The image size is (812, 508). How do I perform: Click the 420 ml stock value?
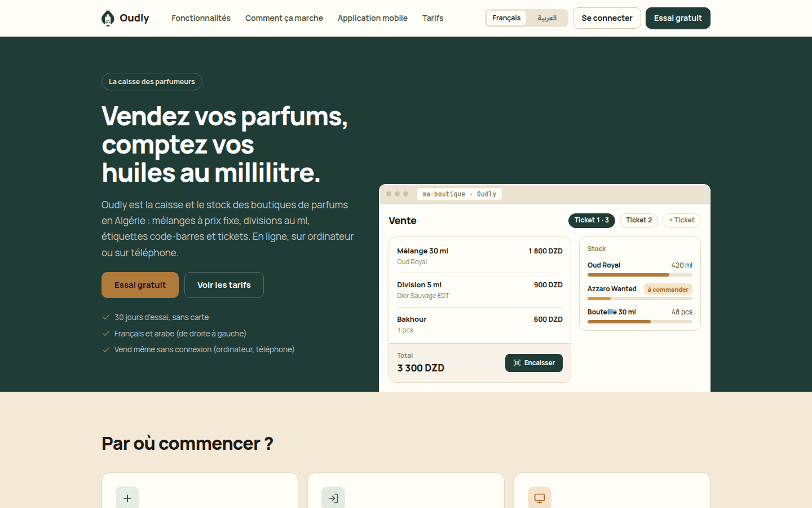coord(682,265)
